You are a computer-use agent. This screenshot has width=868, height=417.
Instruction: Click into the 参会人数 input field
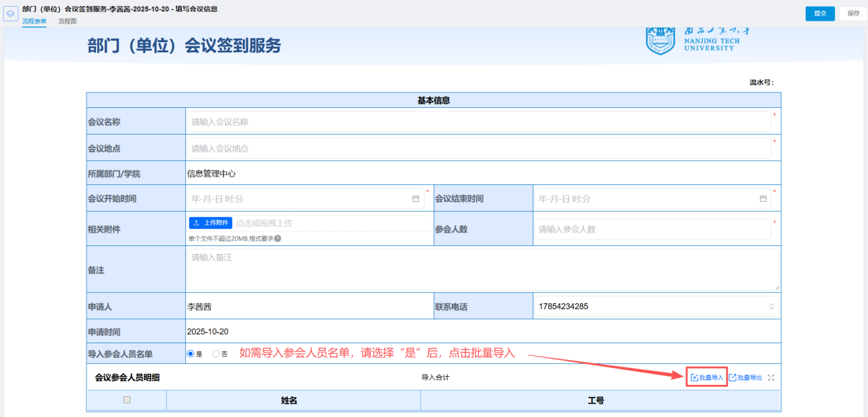click(651, 229)
